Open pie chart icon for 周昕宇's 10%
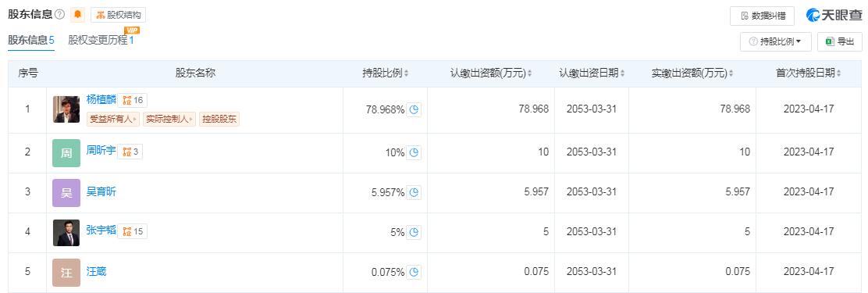Screen dimensions: 868x293 point(414,152)
